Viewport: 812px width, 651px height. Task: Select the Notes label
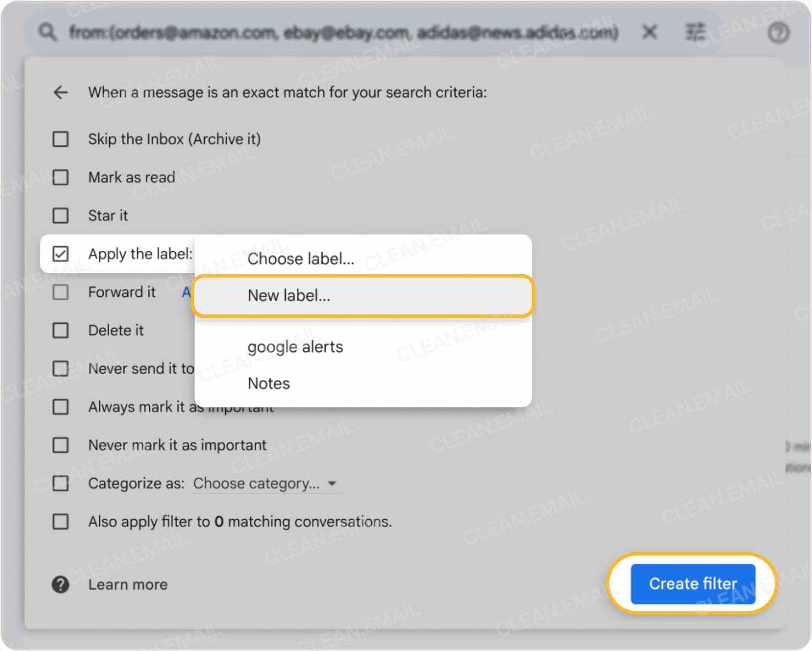(x=269, y=383)
